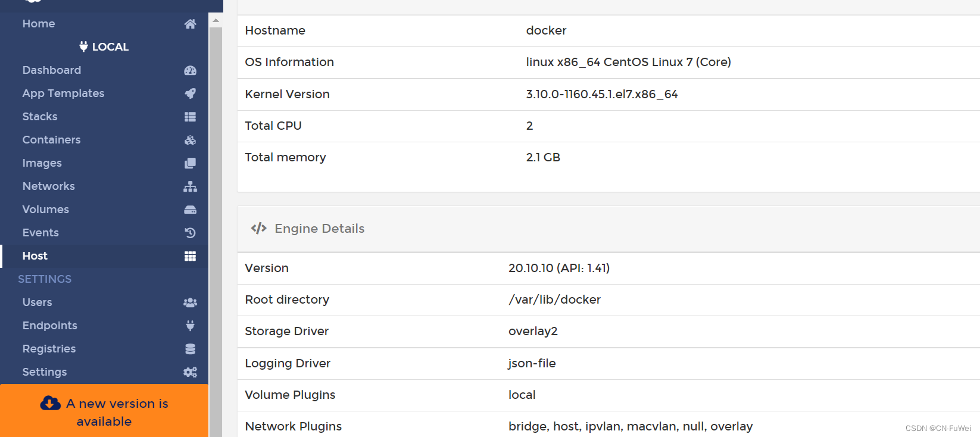Screen dimensions: 980x437
Task: Click Logging Driver value json-file
Action: (x=532, y=363)
